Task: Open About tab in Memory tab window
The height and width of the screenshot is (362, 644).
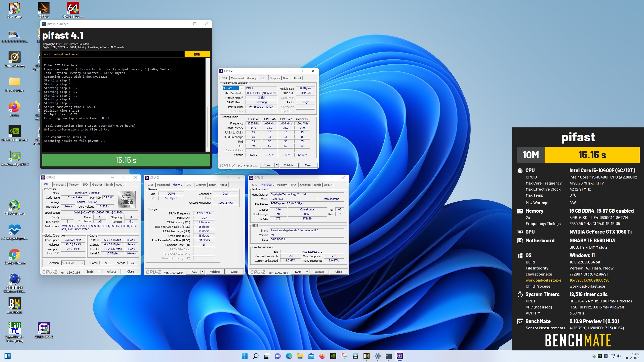Action: click(x=223, y=185)
